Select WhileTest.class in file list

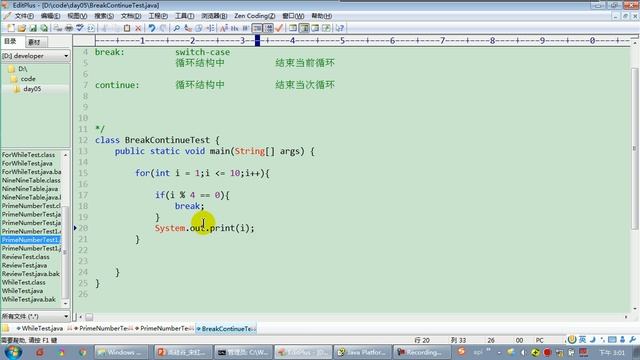24,282
